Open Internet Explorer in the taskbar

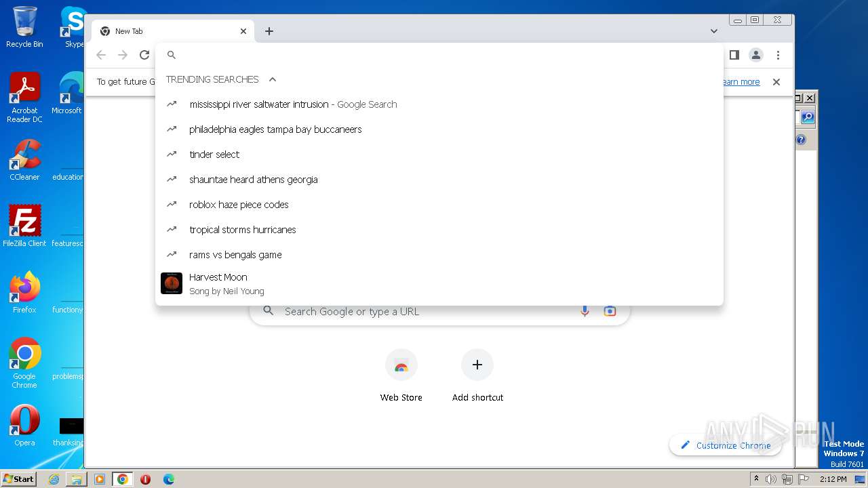[x=54, y=479]
